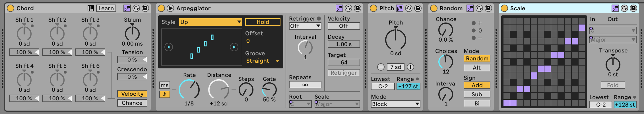
Task: Click the Learn button in Chord
Action: [106, 8]
